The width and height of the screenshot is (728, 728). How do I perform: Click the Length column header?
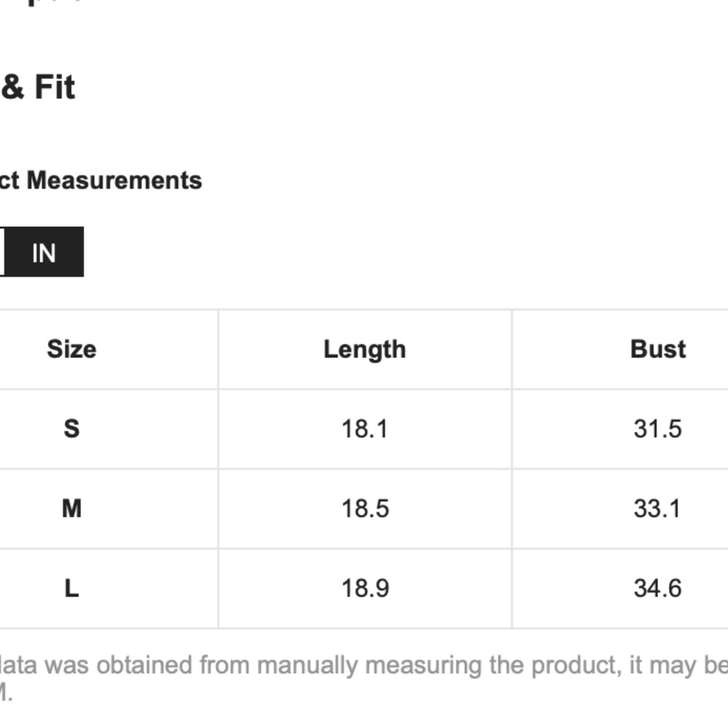(365, 349)
